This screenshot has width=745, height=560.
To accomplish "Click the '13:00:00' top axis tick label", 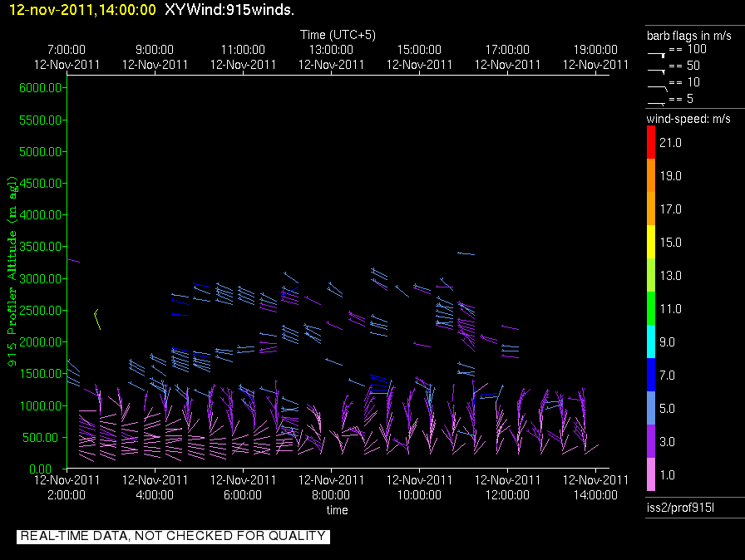I will 331,50.
